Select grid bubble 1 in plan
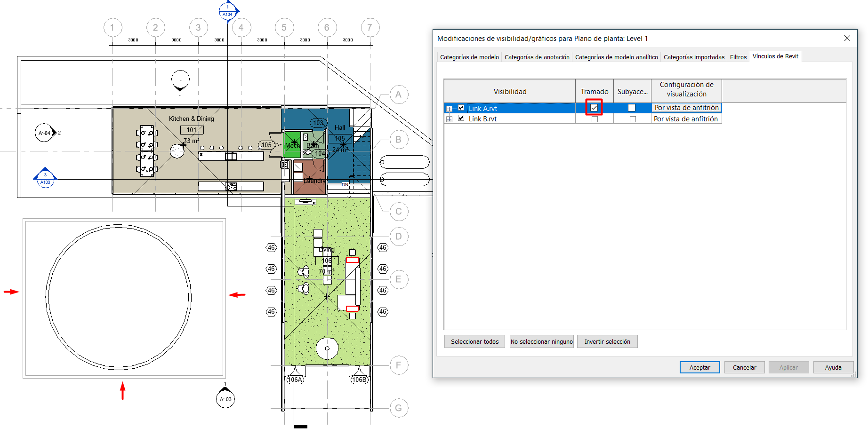868x443 pixels. click(x=113, y=27)
